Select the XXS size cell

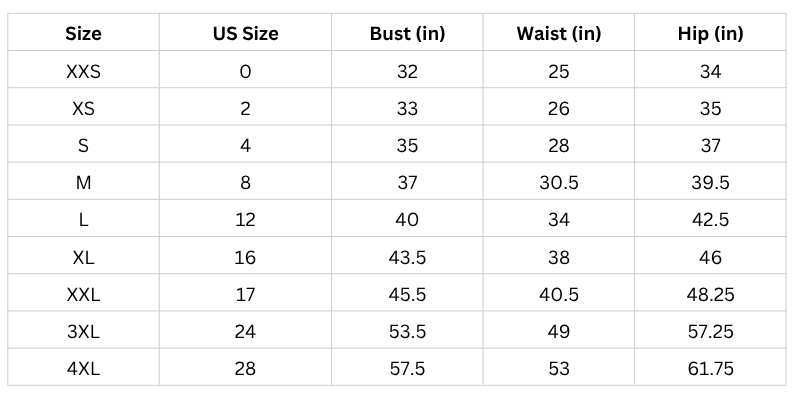click(84, 72)
